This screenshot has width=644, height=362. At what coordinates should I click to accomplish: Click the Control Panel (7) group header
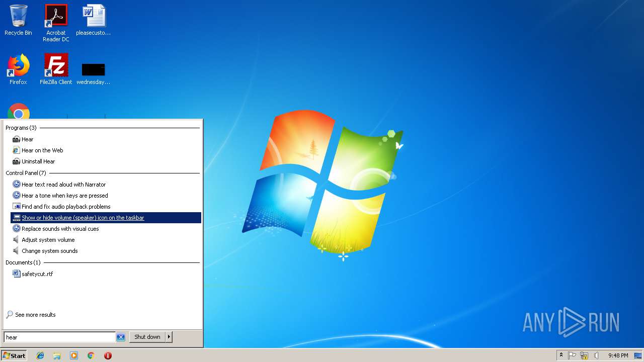tap(26, 173)
